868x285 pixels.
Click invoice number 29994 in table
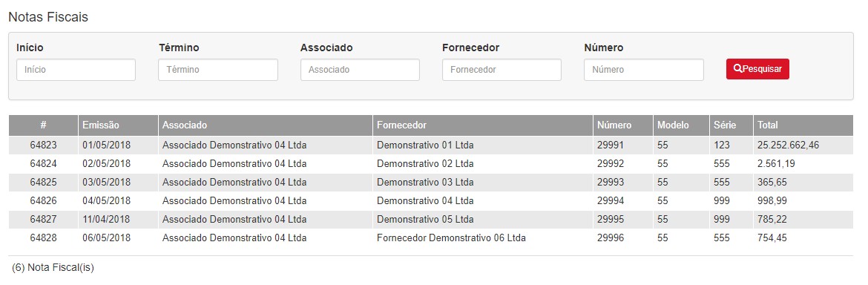tap(611, 201)
